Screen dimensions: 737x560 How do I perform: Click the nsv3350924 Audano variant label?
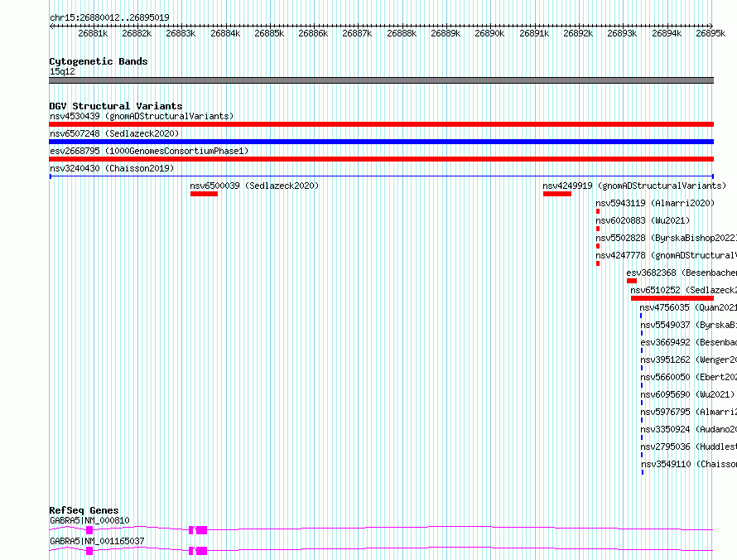click(x=689, y=429)
